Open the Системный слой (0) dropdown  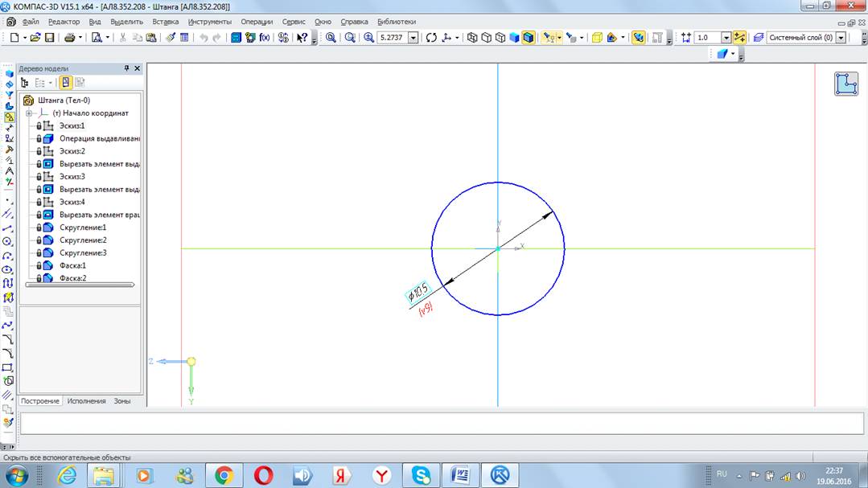(x=841, y=38)
